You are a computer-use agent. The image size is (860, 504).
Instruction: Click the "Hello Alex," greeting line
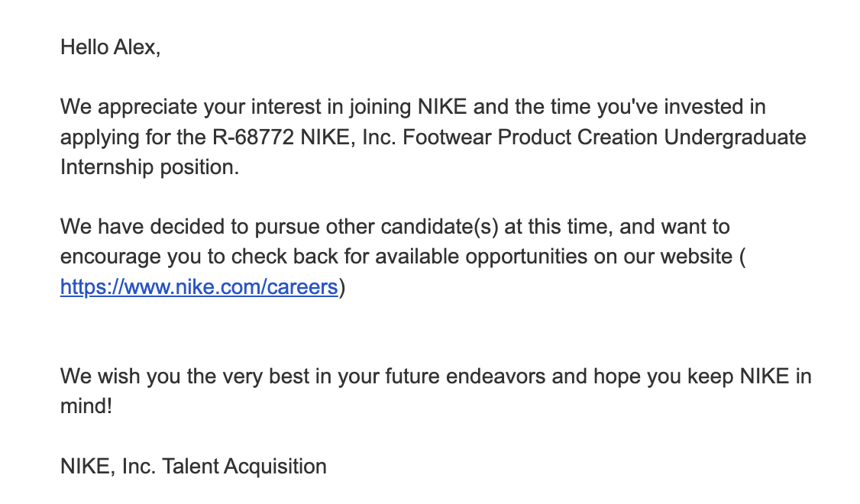111,47
